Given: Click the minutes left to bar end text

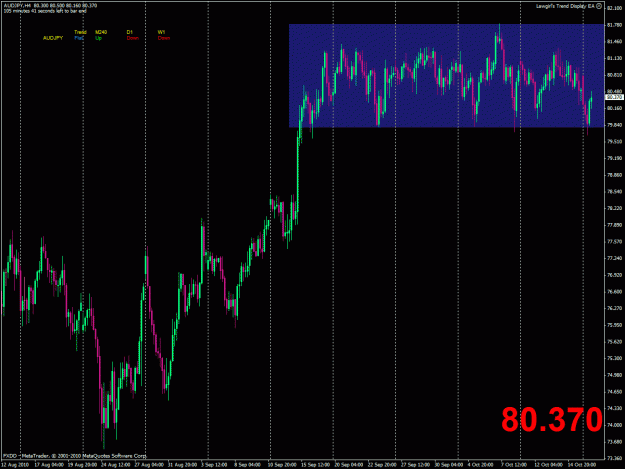Looking at the screenshot, I should [45, 11].
